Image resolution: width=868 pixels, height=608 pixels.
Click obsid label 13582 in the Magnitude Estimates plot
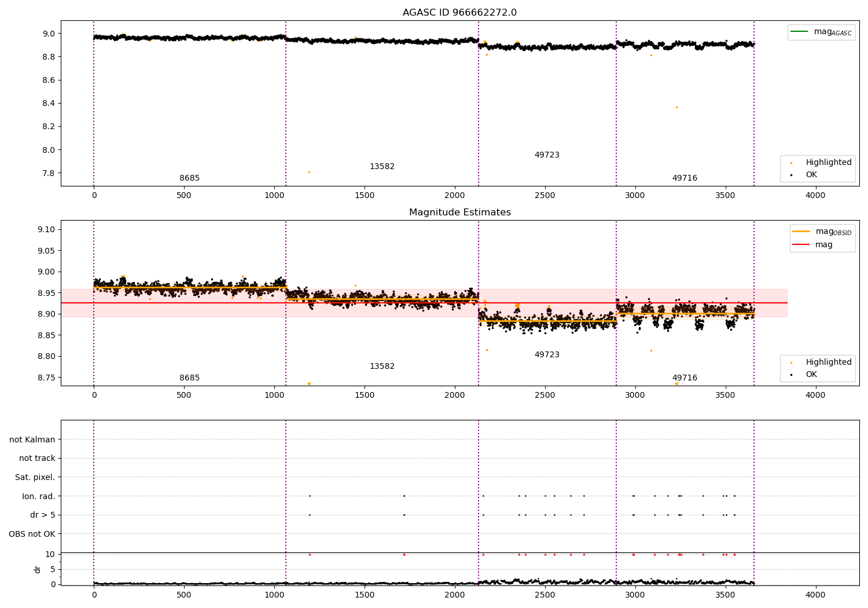click(x=382, y=366)
